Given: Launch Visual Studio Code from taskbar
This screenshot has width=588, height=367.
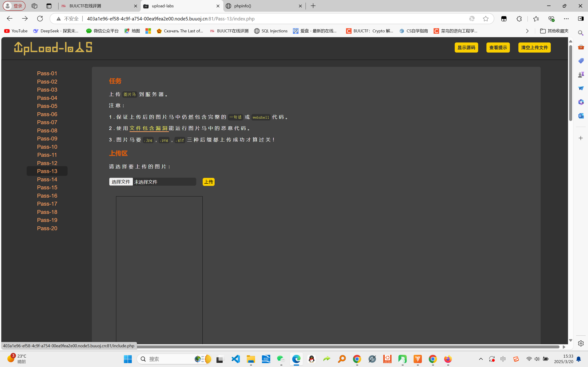Looking at the screenshot, I should click(236, 359).
